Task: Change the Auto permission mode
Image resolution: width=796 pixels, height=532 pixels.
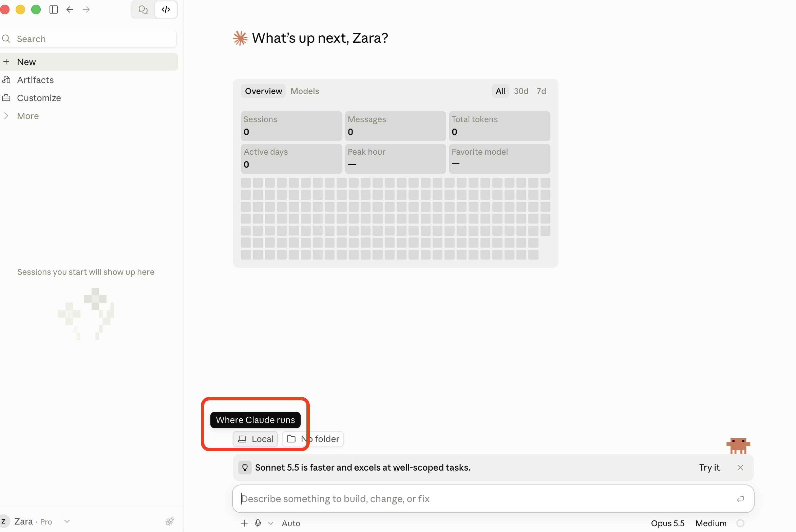Action: coord(291,523)
